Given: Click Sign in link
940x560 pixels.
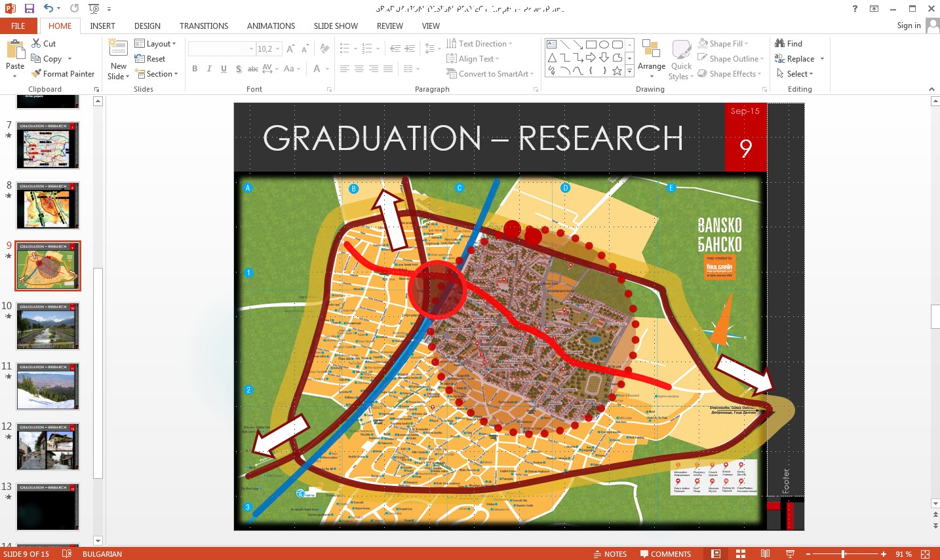Looking at the screenshot, I should (x=909, y=26).
